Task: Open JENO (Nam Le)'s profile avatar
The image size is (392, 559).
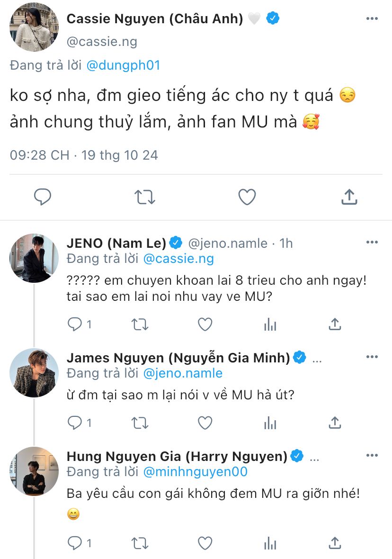Action: [34, 258]
